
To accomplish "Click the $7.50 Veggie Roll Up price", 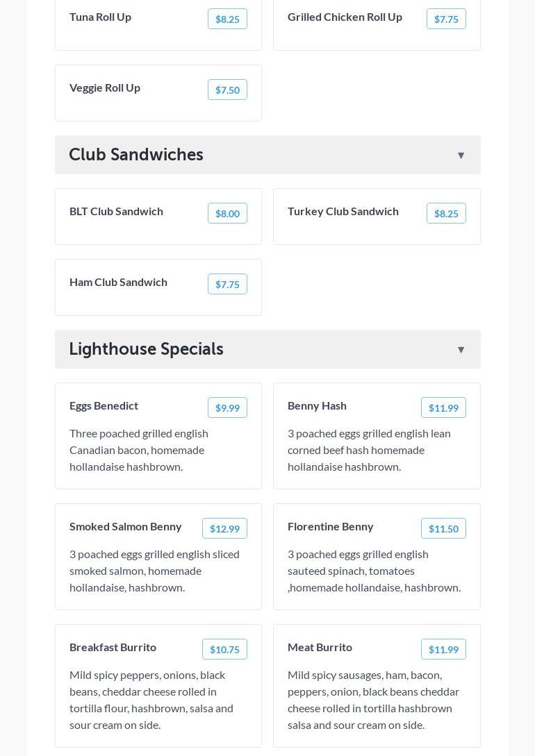I will 227,90.
